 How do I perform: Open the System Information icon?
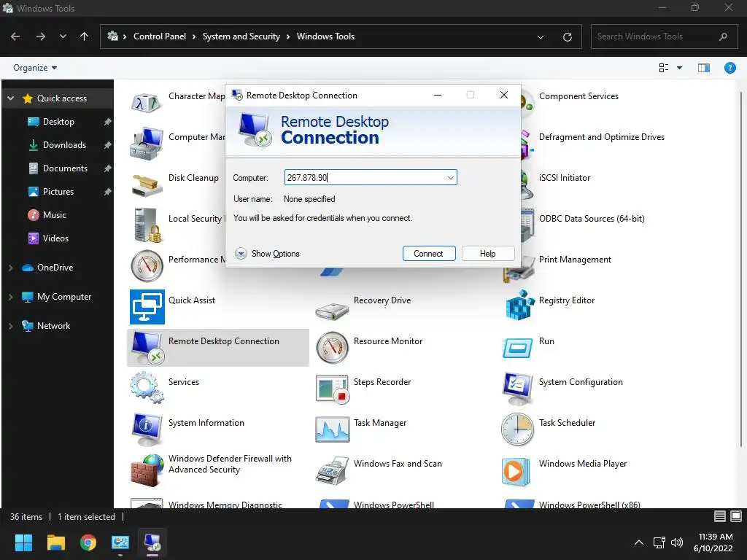[x=147, y=429]
